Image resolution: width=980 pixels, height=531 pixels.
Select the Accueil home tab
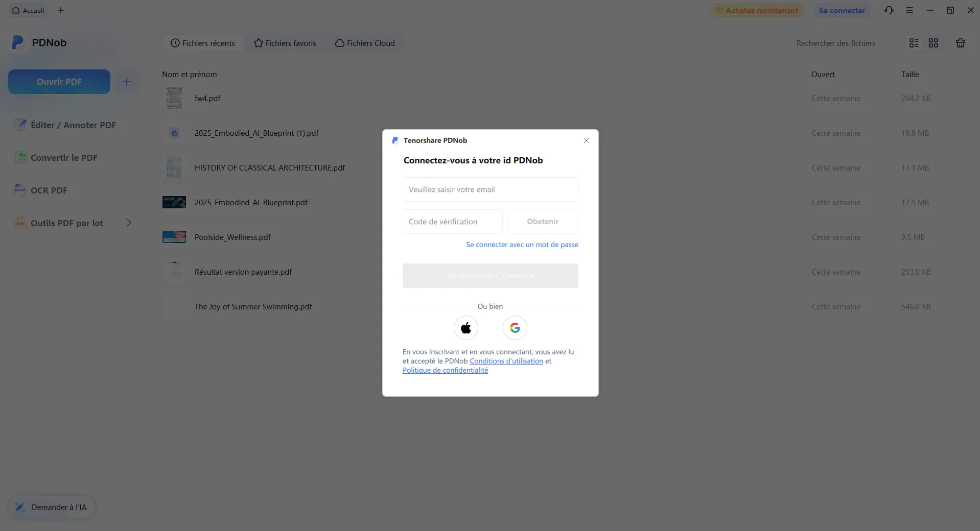click(28, 10)
